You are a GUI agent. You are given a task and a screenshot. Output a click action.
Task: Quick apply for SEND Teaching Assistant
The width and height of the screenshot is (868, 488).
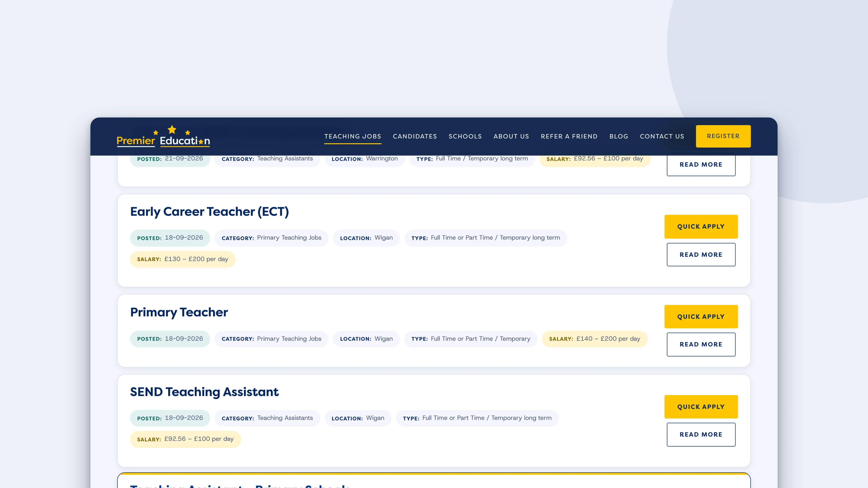[x=701, y=406]
